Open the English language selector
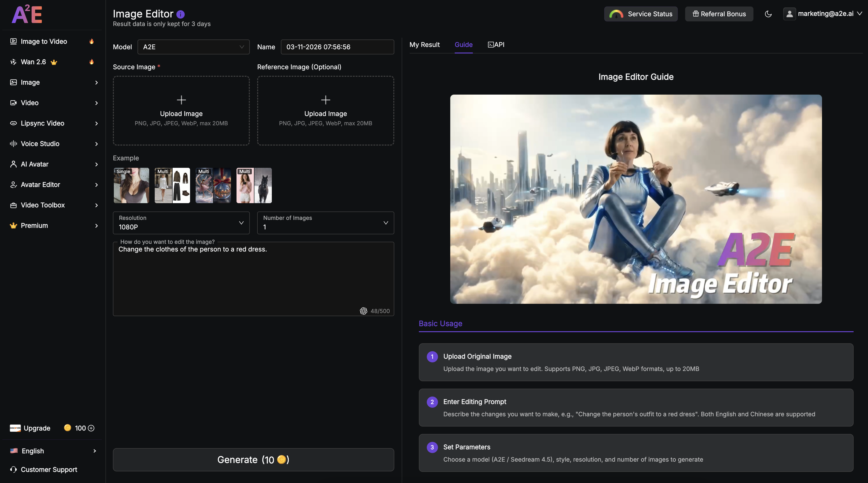The height and width of the screenshot is (483, 868). (53, 451)
